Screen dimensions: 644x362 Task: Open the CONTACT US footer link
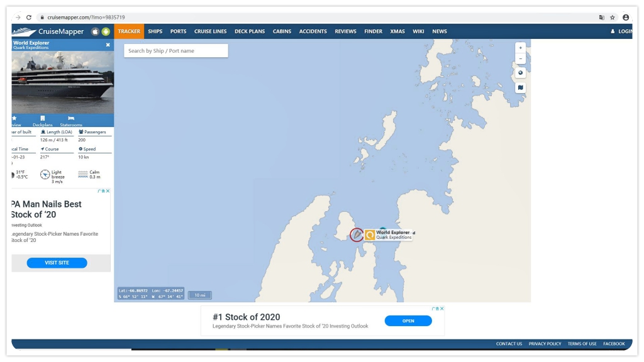click(509, 344)
